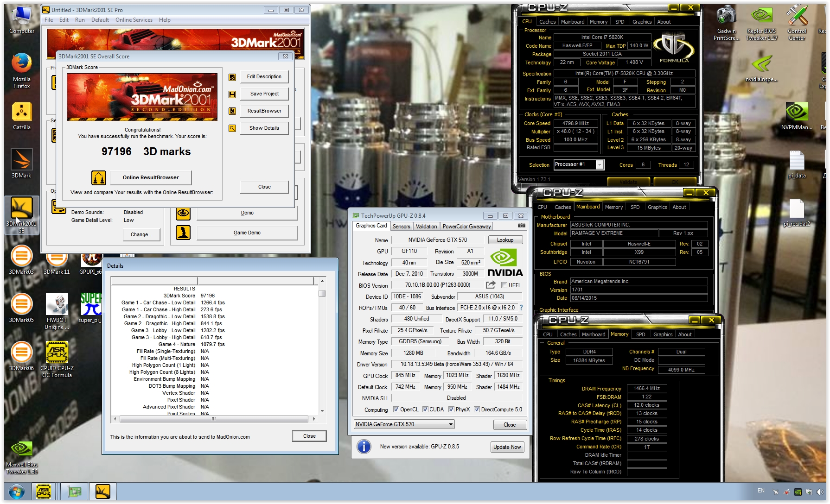The image size is (830, 504).
Task: Click the 3DMark2001 taskbar button
Action: 102,491
